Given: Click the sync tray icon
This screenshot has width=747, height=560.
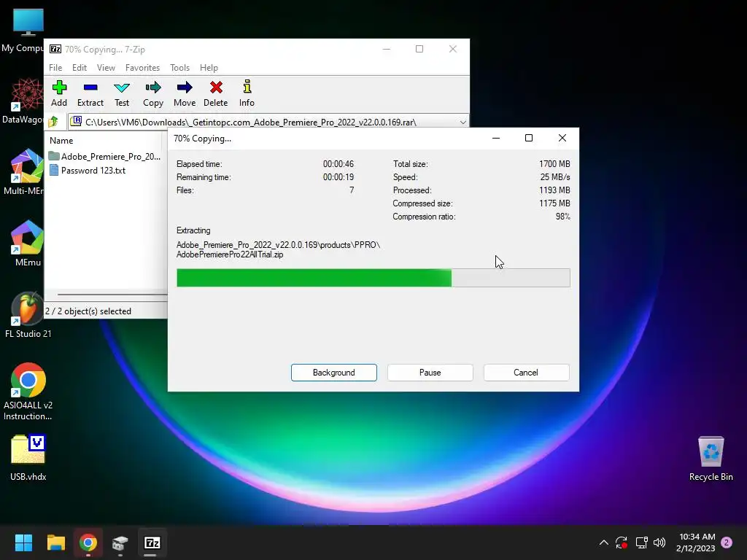Looking at the screenshot, I should tap(622, 542).
